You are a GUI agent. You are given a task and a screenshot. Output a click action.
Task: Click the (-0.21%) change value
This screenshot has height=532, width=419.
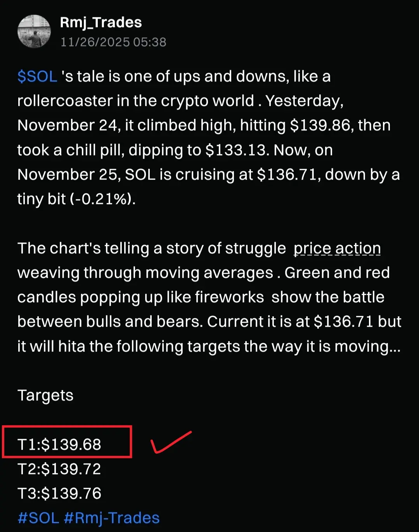[102, 199]
